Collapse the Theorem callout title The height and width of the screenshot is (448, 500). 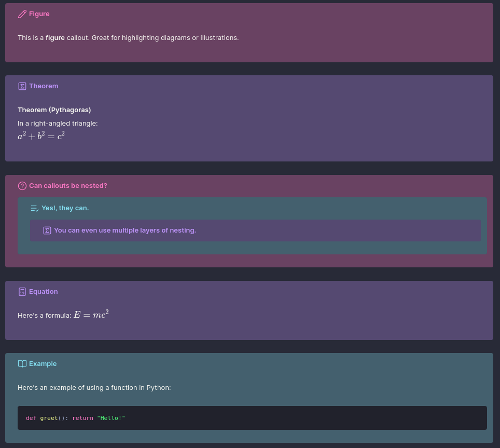click(44, 86)
